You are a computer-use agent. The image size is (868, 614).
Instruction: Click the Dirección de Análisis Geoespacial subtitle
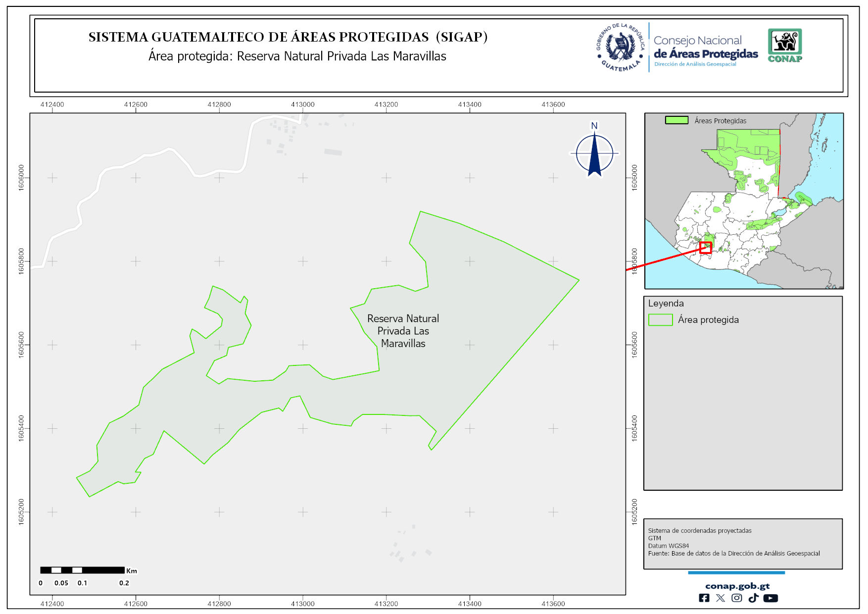click(x=695, y=64)
